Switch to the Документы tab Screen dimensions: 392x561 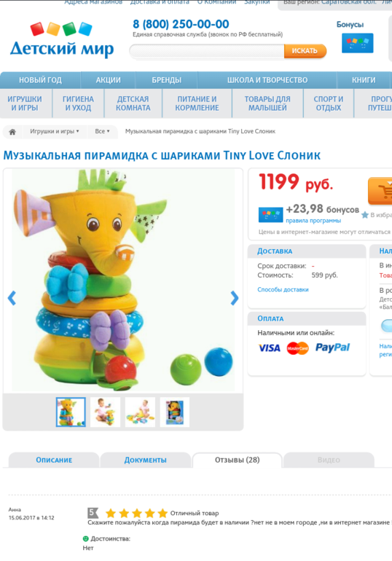[145, 460]
